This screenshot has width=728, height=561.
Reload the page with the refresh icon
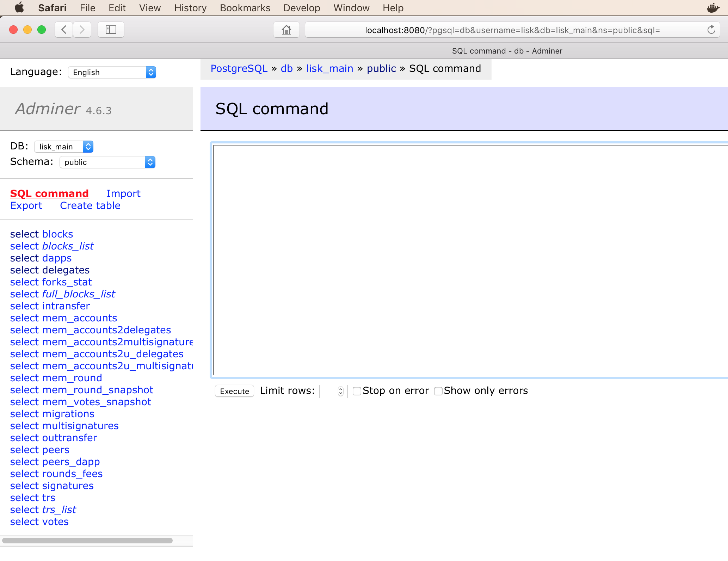tap(711, 30)
